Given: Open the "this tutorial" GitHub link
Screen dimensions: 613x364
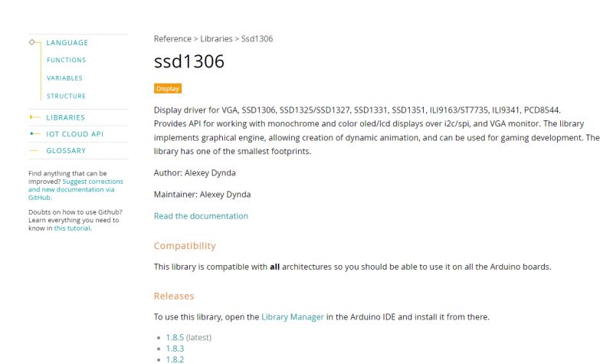Looking at the screenshot, I should (x=72, y=228).
